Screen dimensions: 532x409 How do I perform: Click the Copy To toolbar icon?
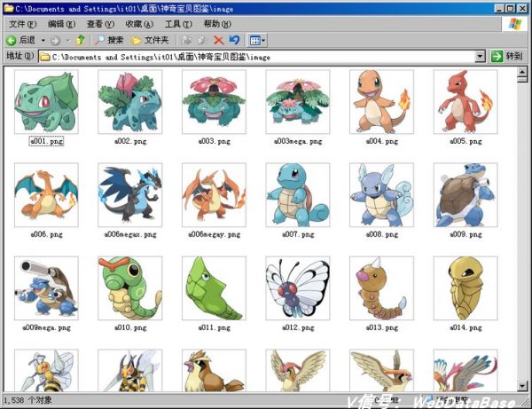[202, 41]
